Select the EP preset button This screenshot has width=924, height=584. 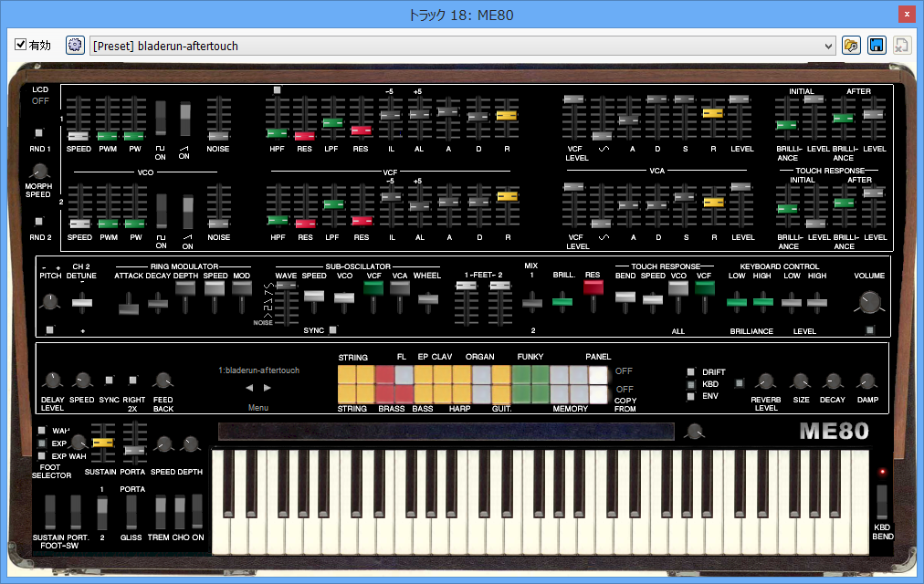click(423, 374)
